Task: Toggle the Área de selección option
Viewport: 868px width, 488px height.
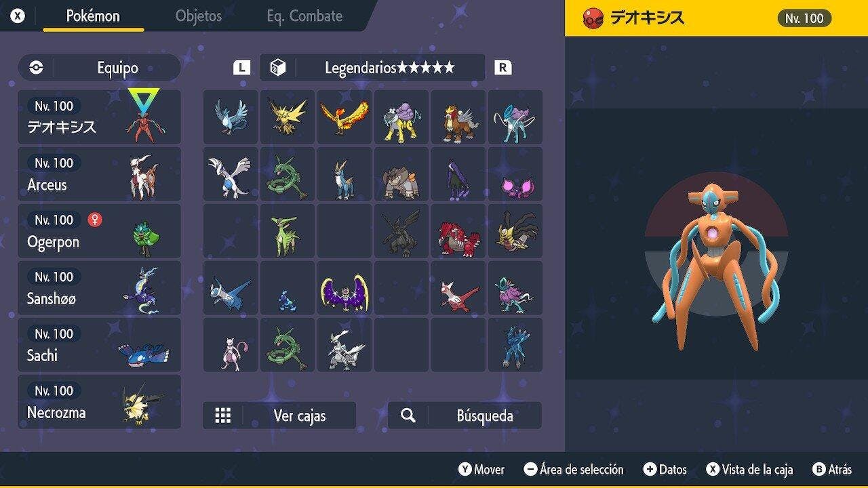Action: pyautogui.click(x=574, y=469)
